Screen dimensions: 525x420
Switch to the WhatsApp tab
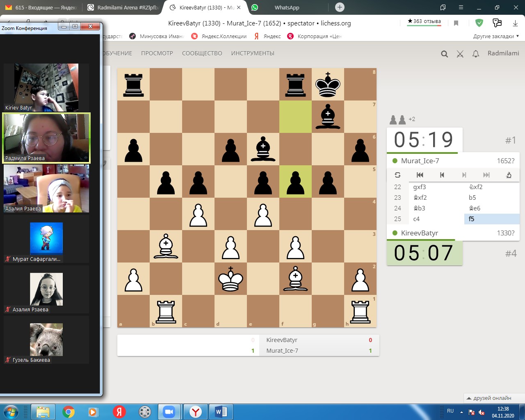pos(287,7)
